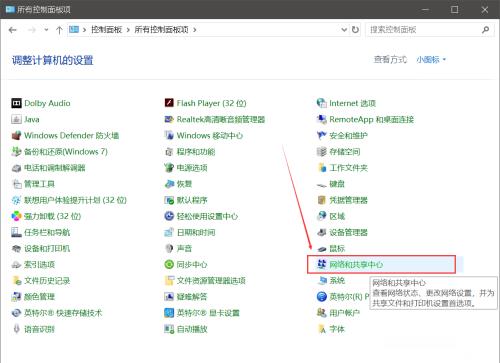
Task: Open 工作文件夹 link
Action: (348, 168)
